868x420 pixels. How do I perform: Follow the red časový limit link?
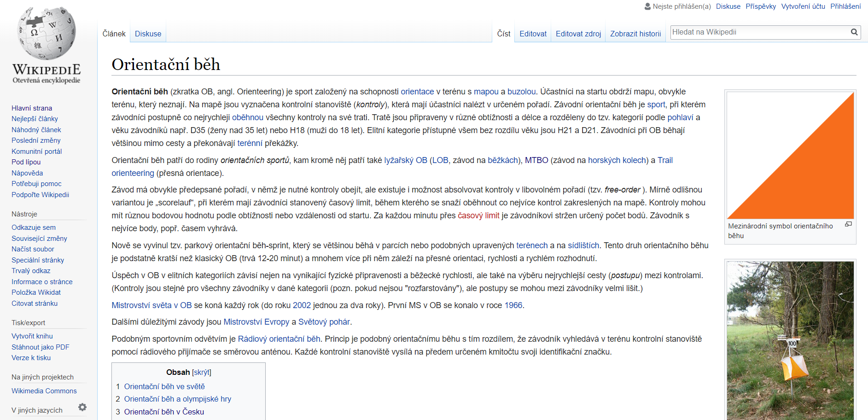478,216
